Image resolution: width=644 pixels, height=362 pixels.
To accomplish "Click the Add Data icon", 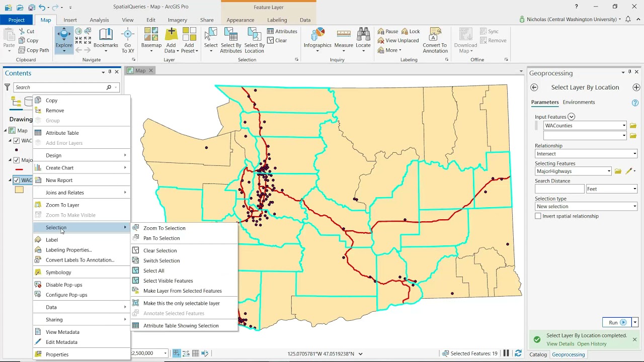I will [171, 34].
